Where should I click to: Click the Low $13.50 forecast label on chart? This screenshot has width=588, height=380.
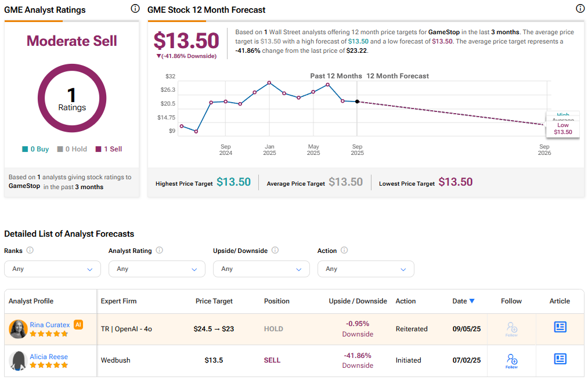(563, 129)
